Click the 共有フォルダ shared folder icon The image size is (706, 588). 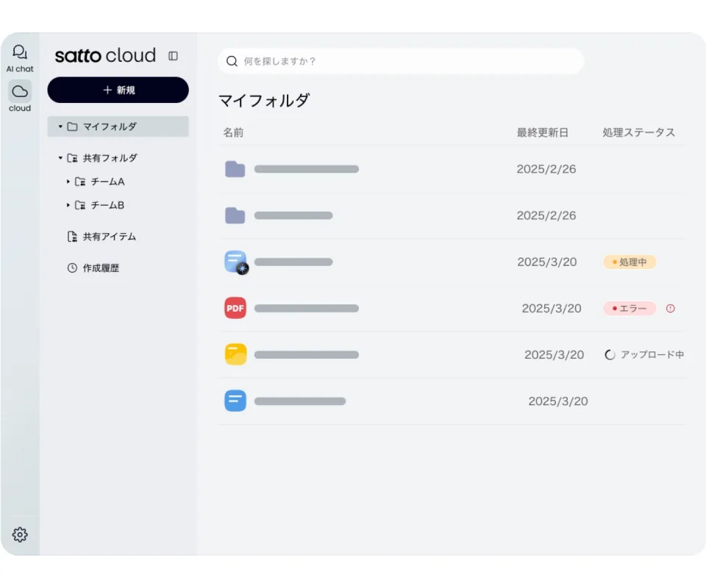click(x=72, y=158)
